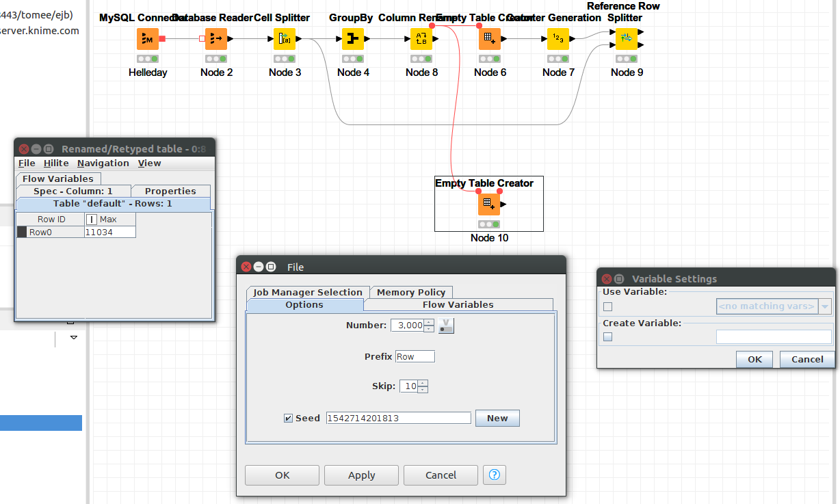Enable the Use Variable checkbox
This screenshot has height=504, width=840.
[607, 306]
